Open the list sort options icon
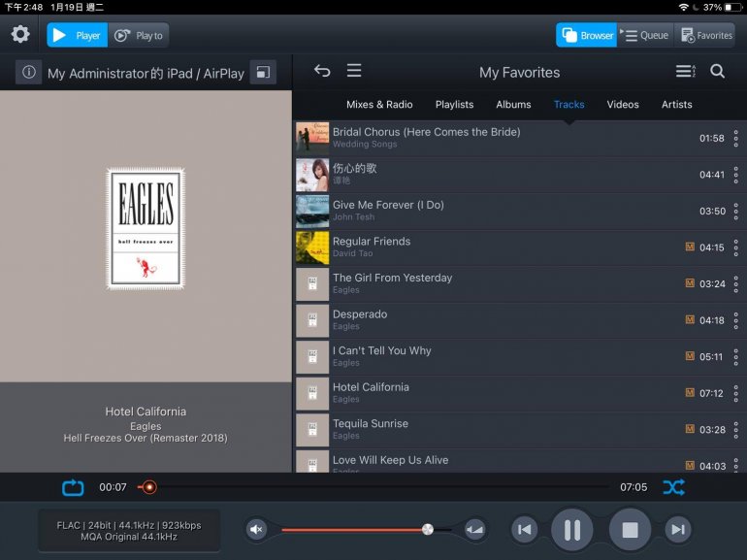Screen dimensions: 747x560 tap(686, 72)
